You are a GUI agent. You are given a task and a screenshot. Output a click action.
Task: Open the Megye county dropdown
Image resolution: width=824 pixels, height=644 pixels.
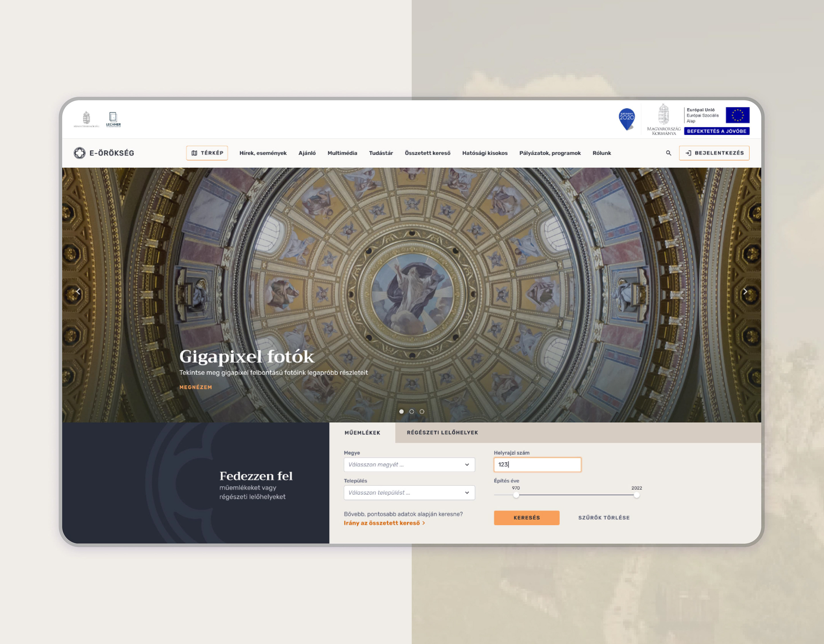[409, 464]
